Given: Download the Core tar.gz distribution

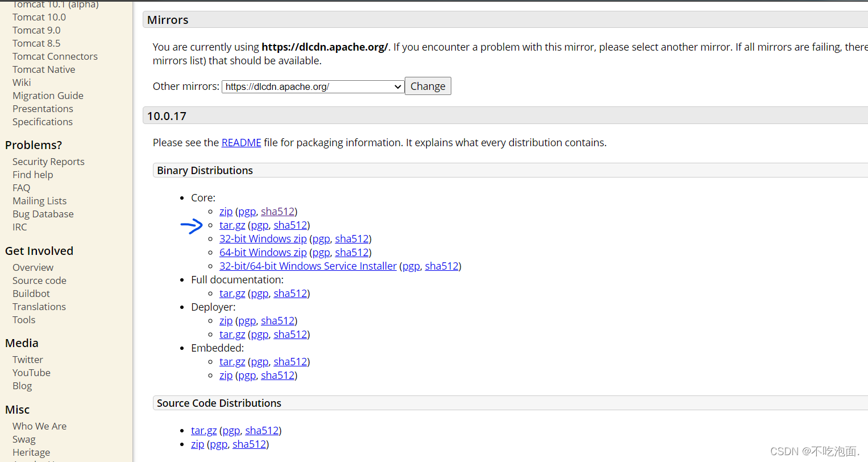Looking at the screenshot, I should [232, 225].
